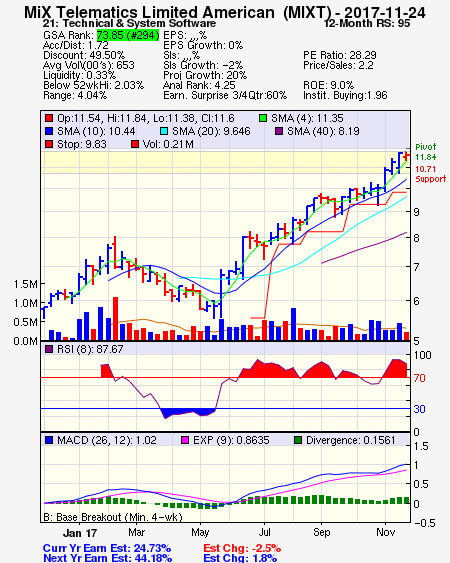Click the red 70 RSI overbought label
The height and width of the screenshot is (563, 450).
tap(419, 378)
